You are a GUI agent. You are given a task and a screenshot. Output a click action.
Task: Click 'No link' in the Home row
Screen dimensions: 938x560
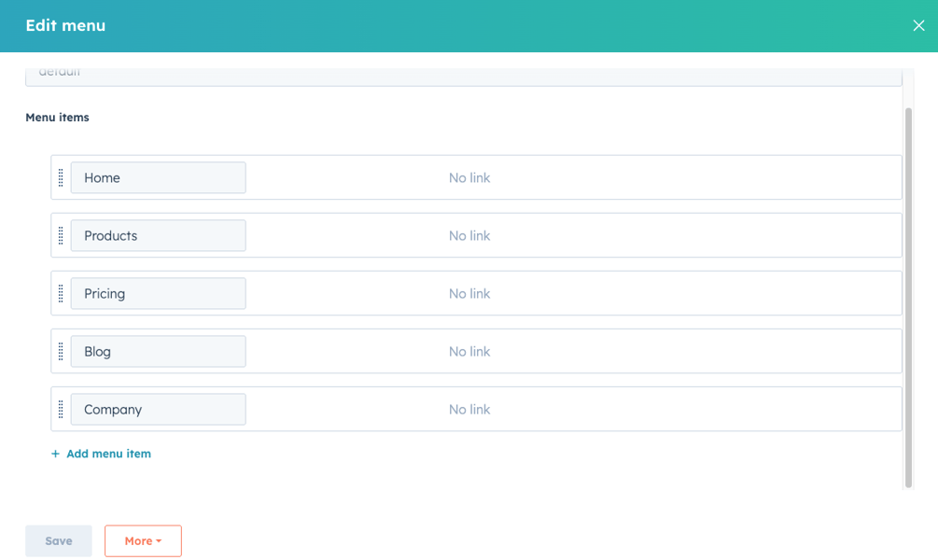[469, 177]
